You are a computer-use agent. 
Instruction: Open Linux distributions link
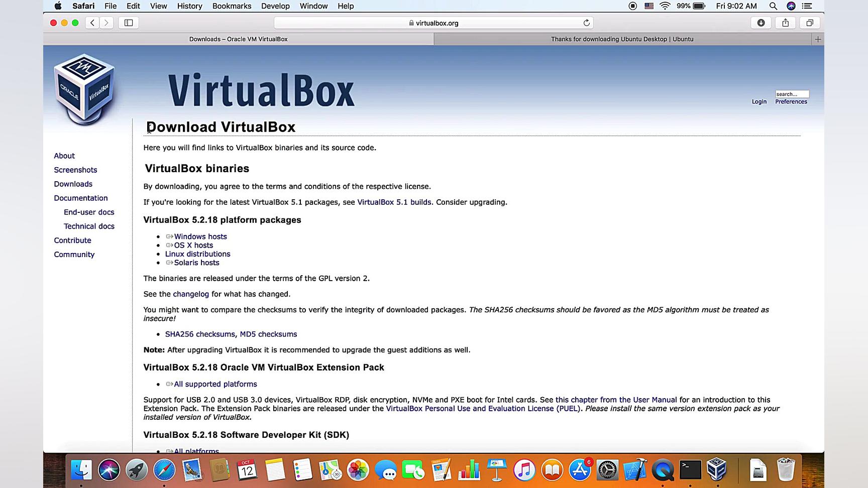coord(198,254)
